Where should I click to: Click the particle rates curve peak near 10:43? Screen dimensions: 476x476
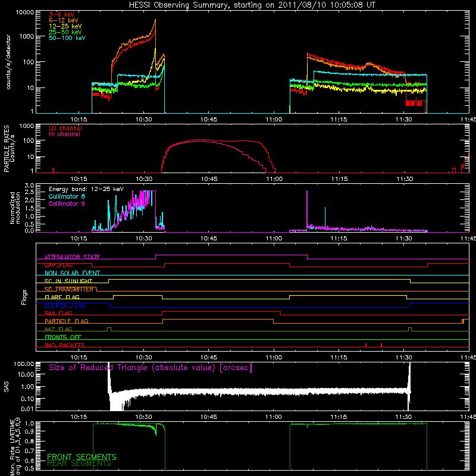201,140
